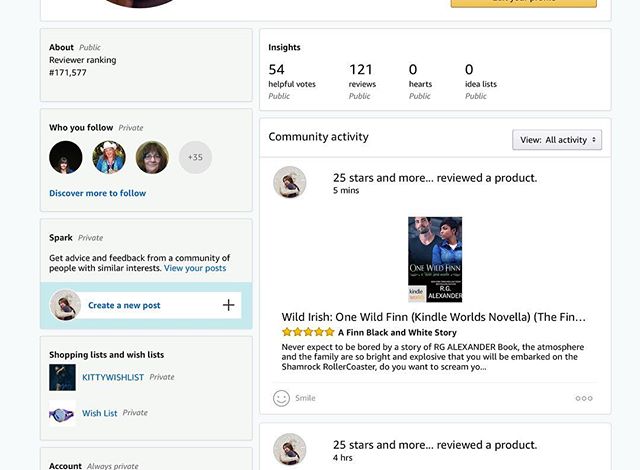The height and width of the screenshot is (470, 640).
Task: Open View your posts link
Action: click(x=195, y=268)
